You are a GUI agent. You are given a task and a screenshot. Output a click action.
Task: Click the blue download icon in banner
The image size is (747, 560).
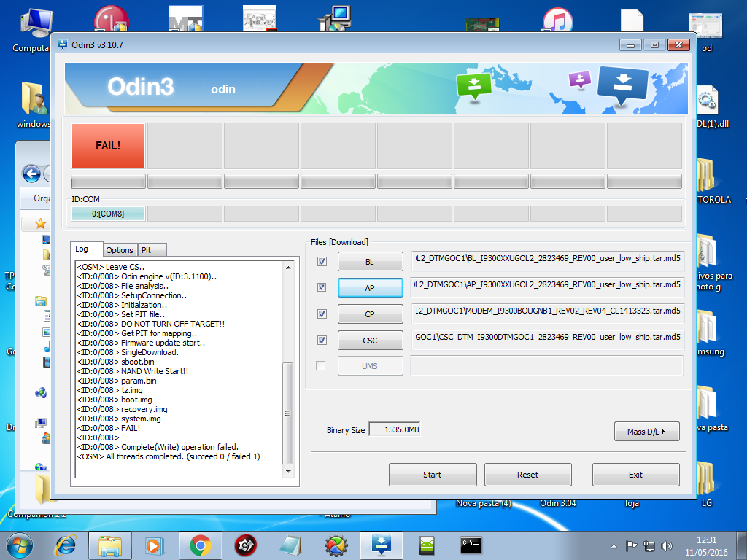pos(622,86)
